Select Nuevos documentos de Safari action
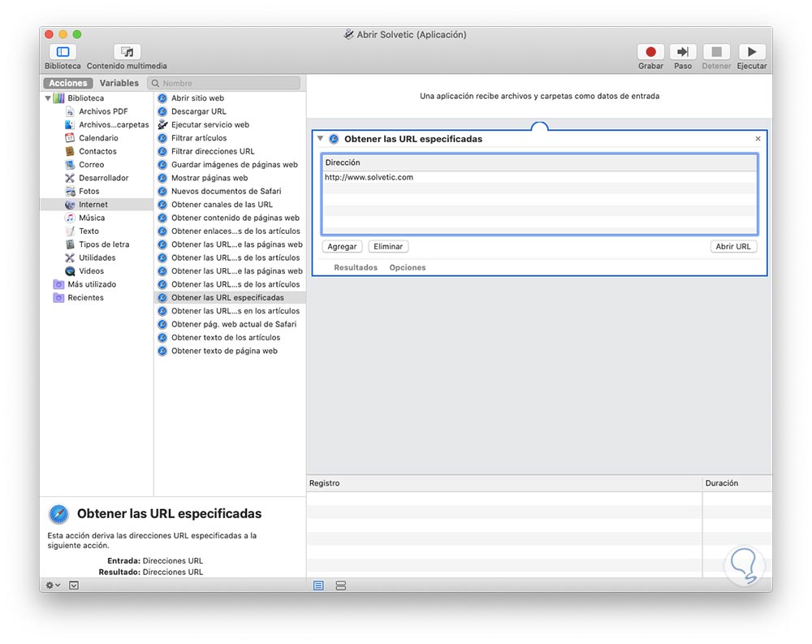The width and height of the screenshot is (812, 644). point(226,191)
